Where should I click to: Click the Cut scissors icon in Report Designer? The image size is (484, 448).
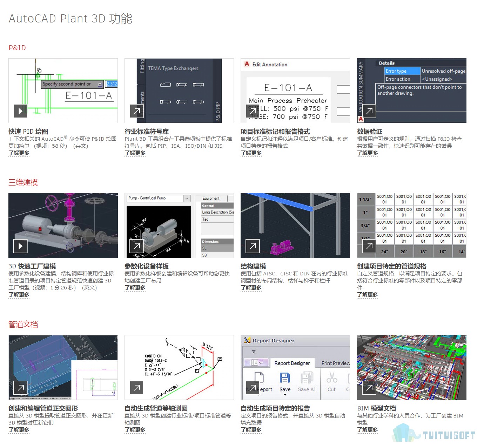(331, 378)
